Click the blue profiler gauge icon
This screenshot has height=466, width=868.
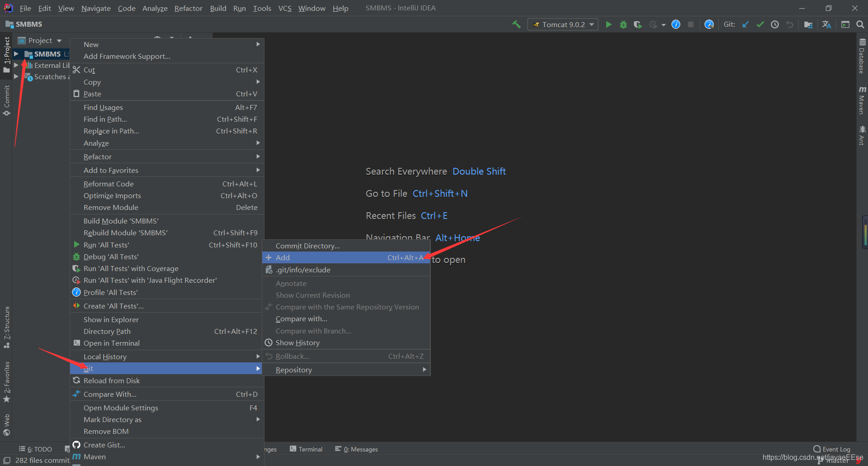coord(676,24)
